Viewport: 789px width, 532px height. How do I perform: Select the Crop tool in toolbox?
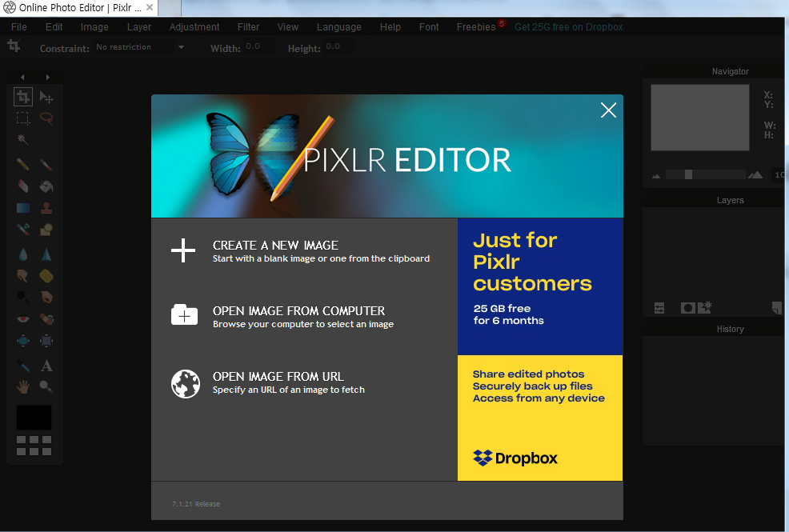(23, 98)
